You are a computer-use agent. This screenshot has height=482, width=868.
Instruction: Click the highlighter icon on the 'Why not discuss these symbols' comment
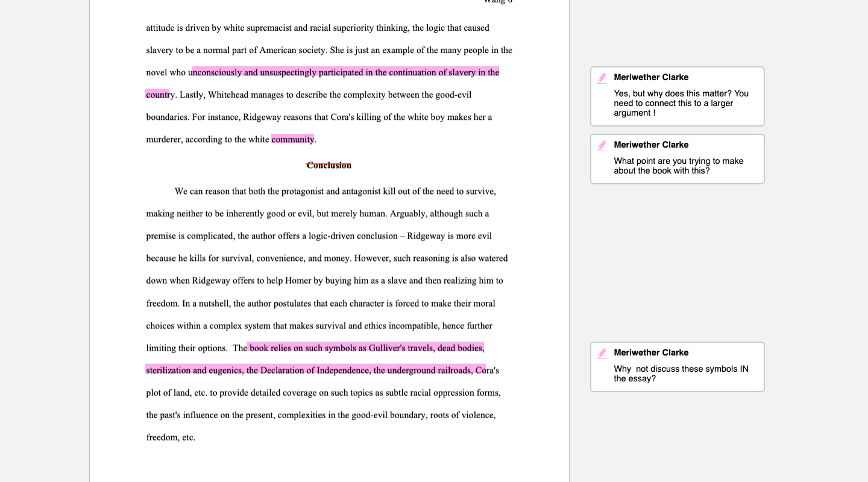(602, 354)
